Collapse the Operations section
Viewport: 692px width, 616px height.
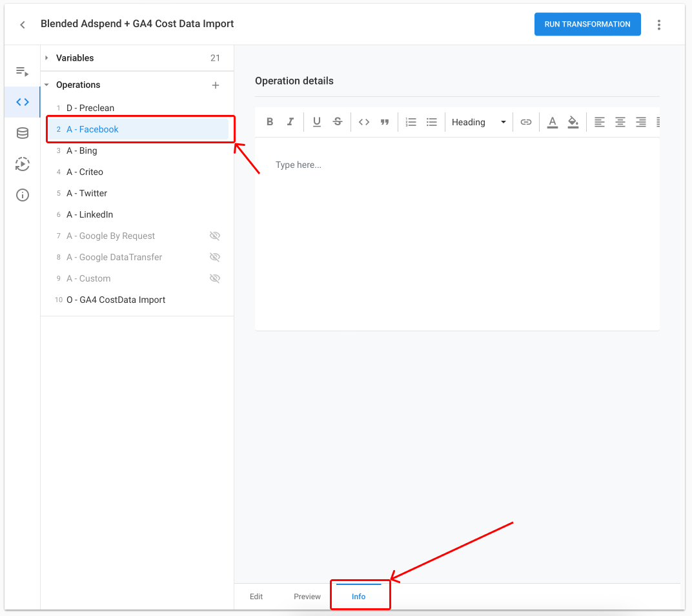point(46,85)
